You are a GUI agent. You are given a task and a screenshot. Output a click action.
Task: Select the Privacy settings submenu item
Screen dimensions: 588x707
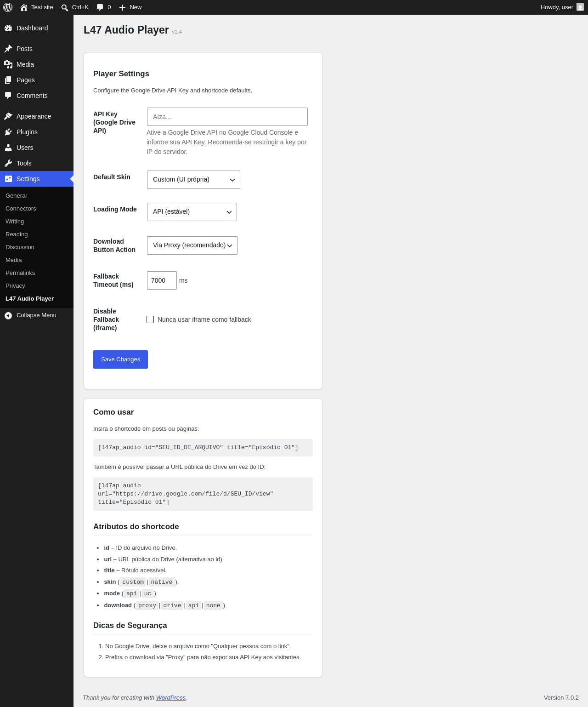tap(15, 286)
